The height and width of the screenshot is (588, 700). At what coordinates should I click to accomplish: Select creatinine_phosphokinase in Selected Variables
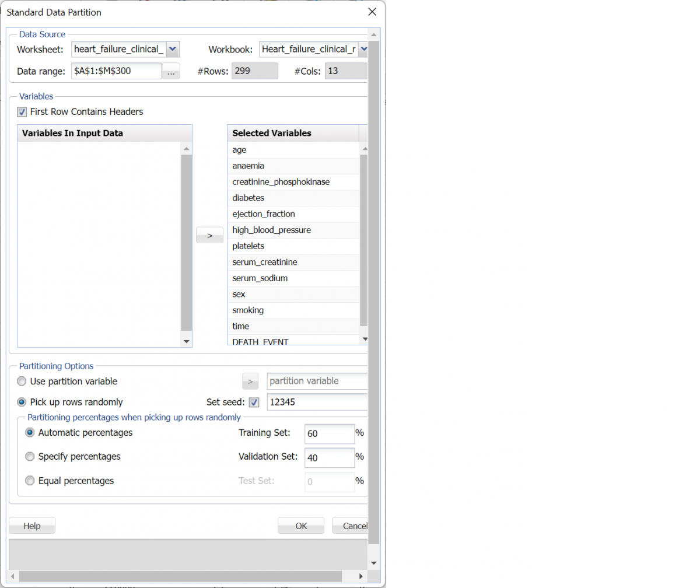(x=281, y=182)
